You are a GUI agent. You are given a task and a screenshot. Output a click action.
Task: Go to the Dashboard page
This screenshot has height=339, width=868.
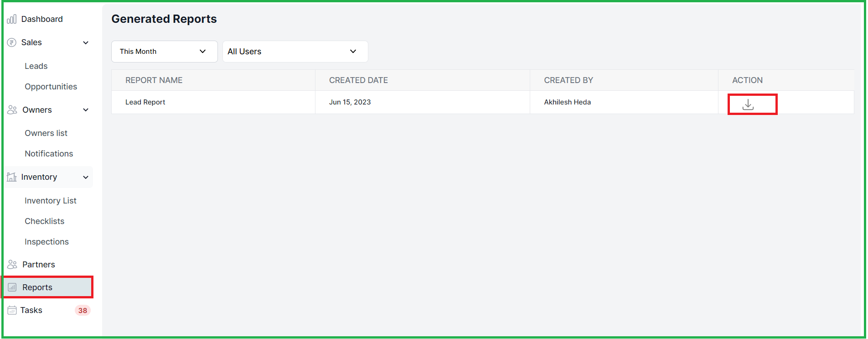[x=42, y=19]
